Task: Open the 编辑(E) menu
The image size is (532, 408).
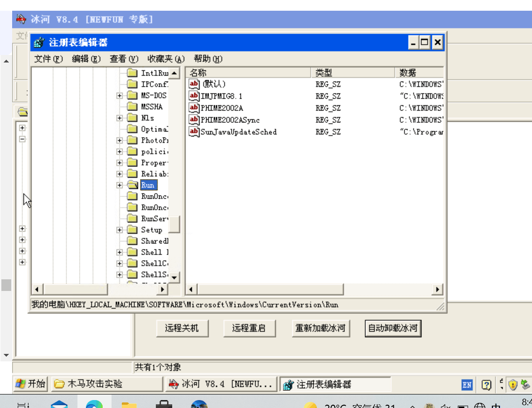Action: [86, 59]
